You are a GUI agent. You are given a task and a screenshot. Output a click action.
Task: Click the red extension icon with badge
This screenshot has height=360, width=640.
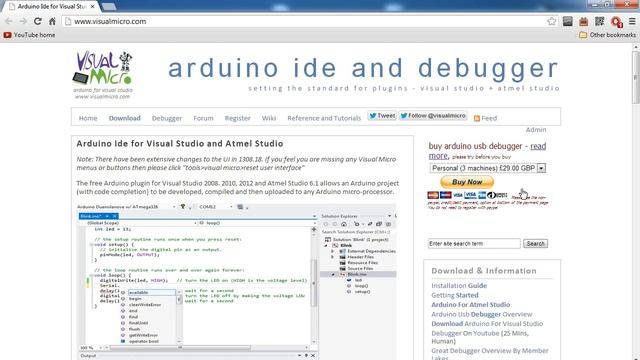tap(616, 22)
